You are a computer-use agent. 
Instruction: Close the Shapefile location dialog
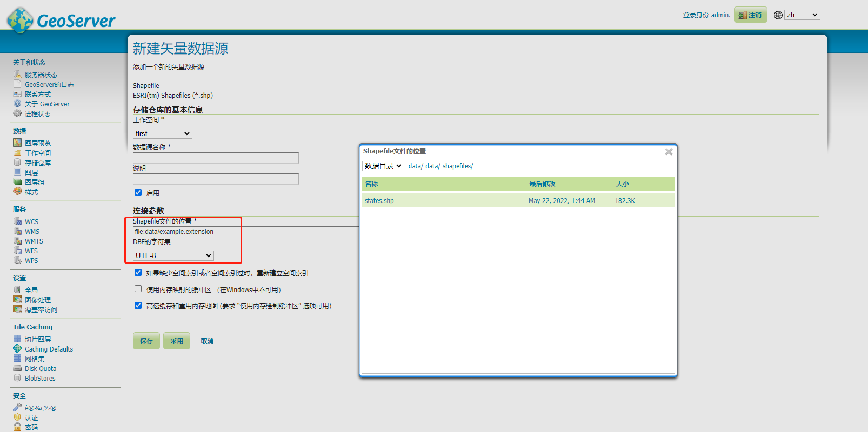[x=669, y=152]
